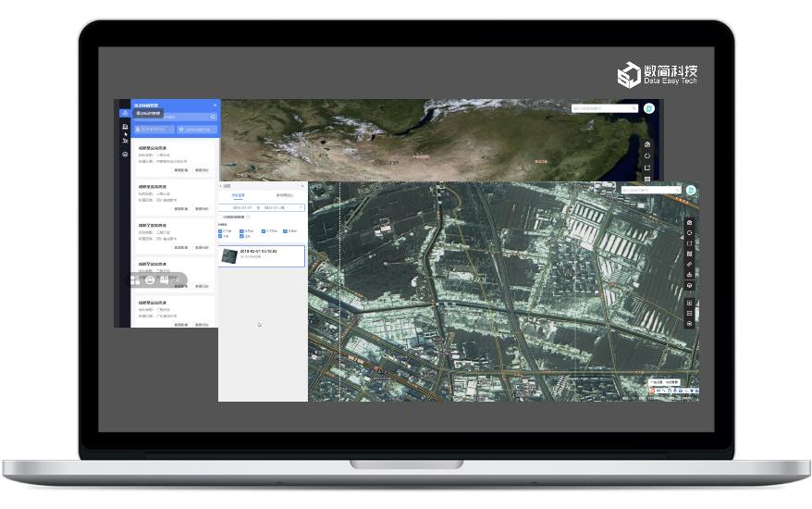The image size is (812, 509).
Task: Select the ruler measure tool in the front map toolbar
Action: [689, 265]
